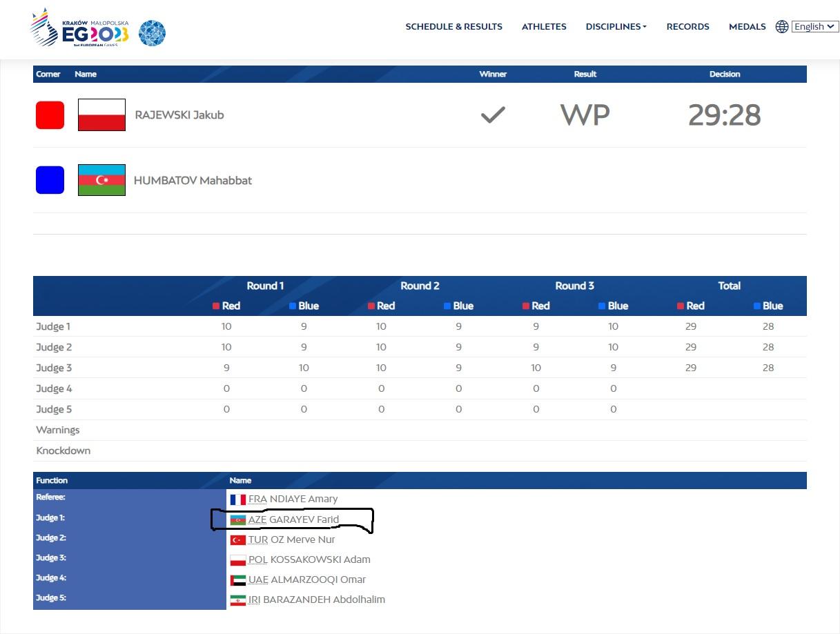Open the RECORDS menu item

[x=687, y=27]
